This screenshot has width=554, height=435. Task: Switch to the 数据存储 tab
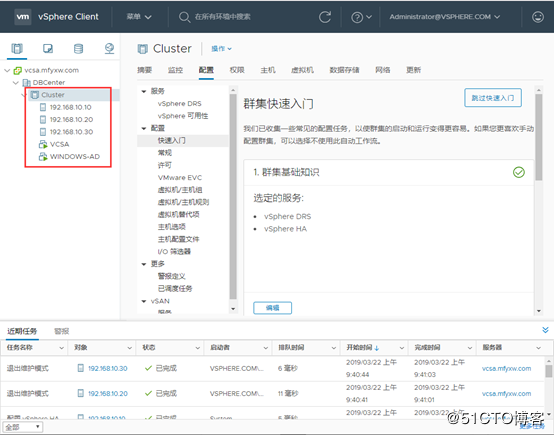click(x=344, y=70)
